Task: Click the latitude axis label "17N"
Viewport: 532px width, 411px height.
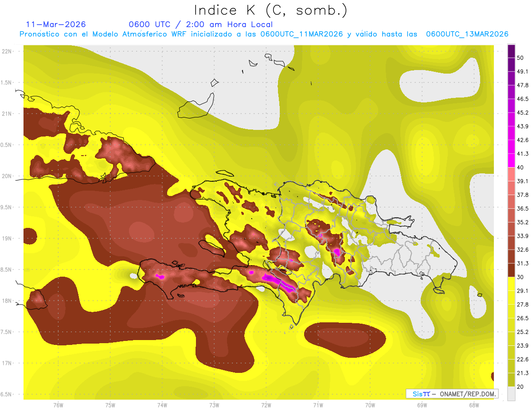Action: (7, 363)
